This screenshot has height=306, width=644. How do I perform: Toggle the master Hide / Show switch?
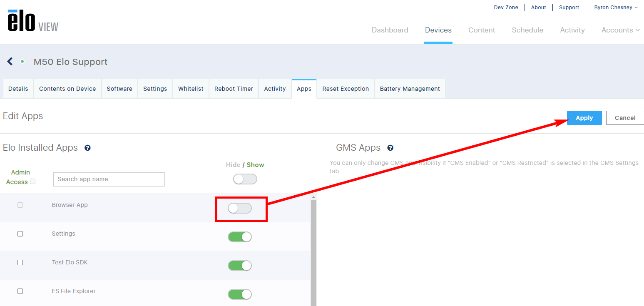tap(245, 179)
